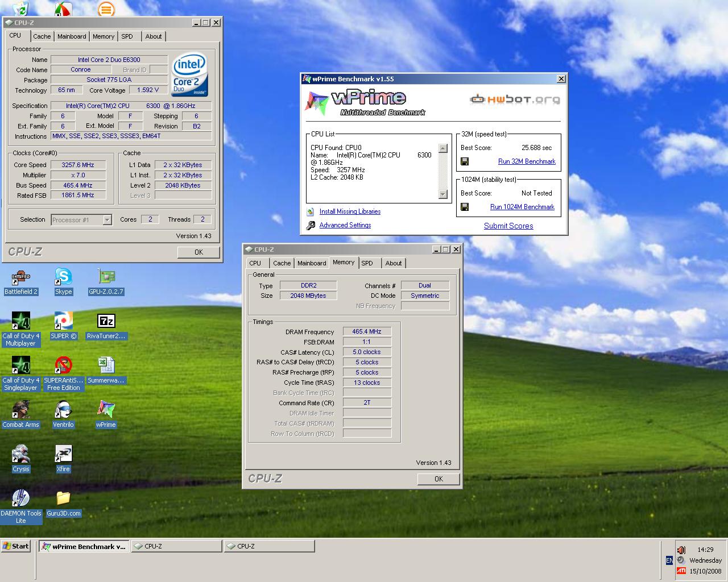
Task: Click volume speaker icon in system tray
Action: click(x=681, y=550)
